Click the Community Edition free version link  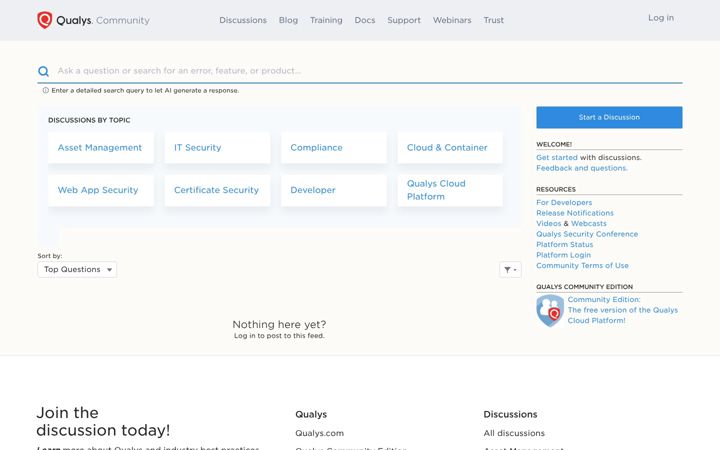click(623, 310)
